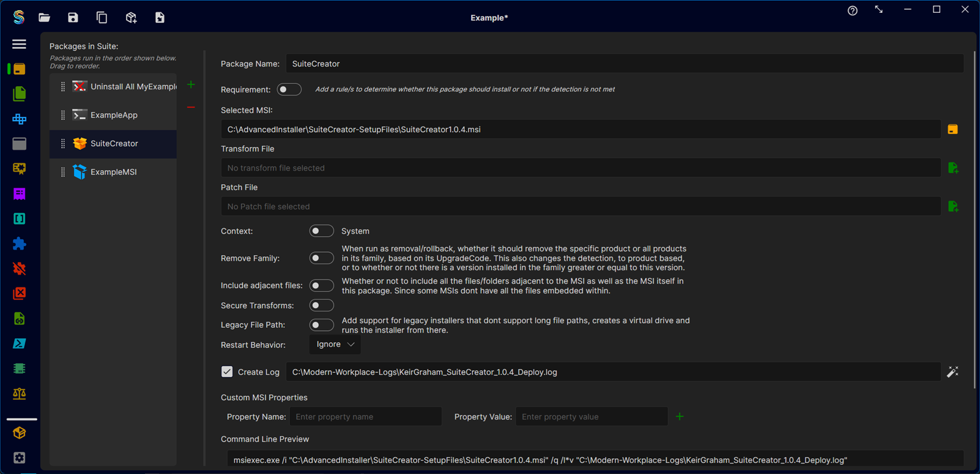Save the suite with floppy disk icon

point(73,18)
